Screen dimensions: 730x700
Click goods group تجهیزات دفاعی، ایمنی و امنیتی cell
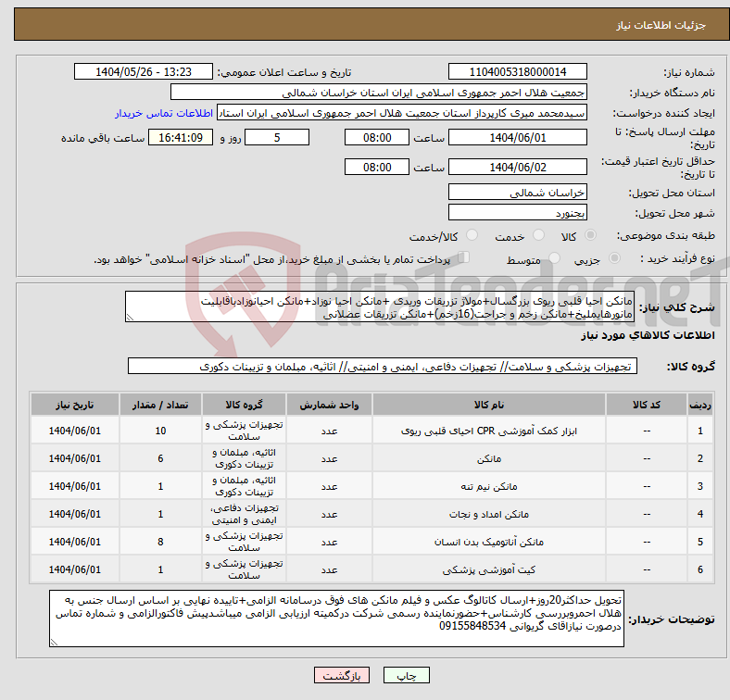(x=244, y=514)
